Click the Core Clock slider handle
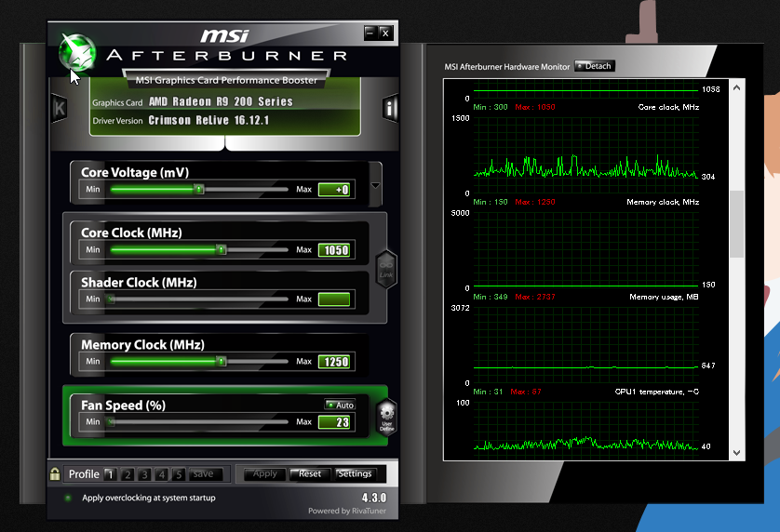Image resolution: width=780 pixels, height=532 pixels. [222, 249]
